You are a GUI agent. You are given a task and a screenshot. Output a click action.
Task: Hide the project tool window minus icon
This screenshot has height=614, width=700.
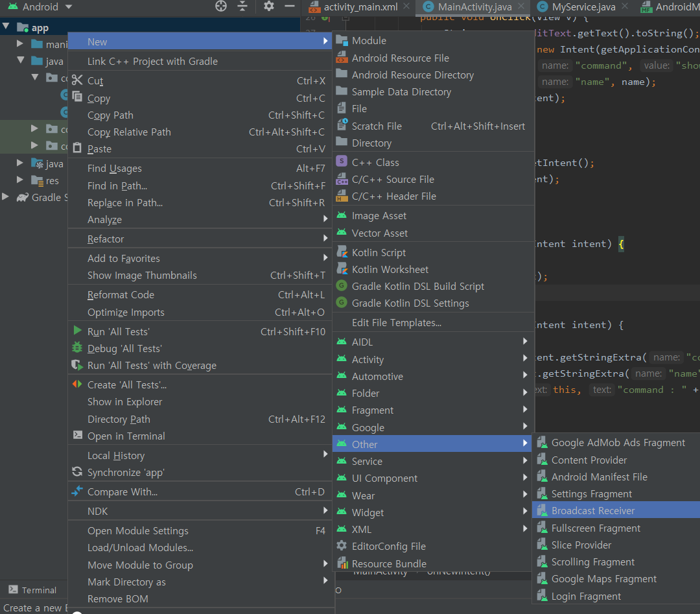pyautogui.click(x=290, y=6)
